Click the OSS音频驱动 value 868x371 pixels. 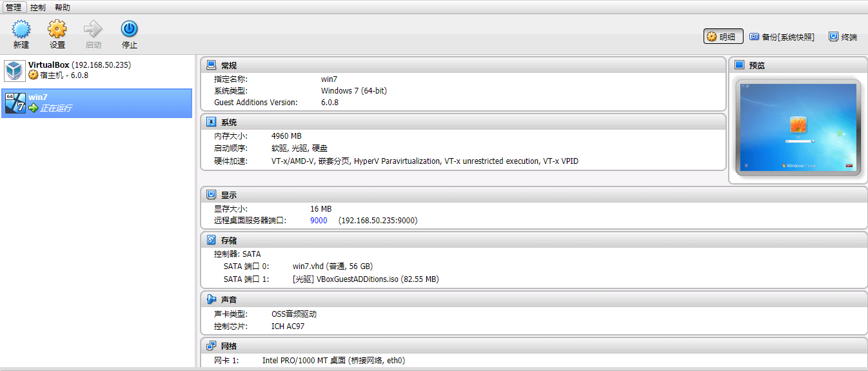pos(294,314)
